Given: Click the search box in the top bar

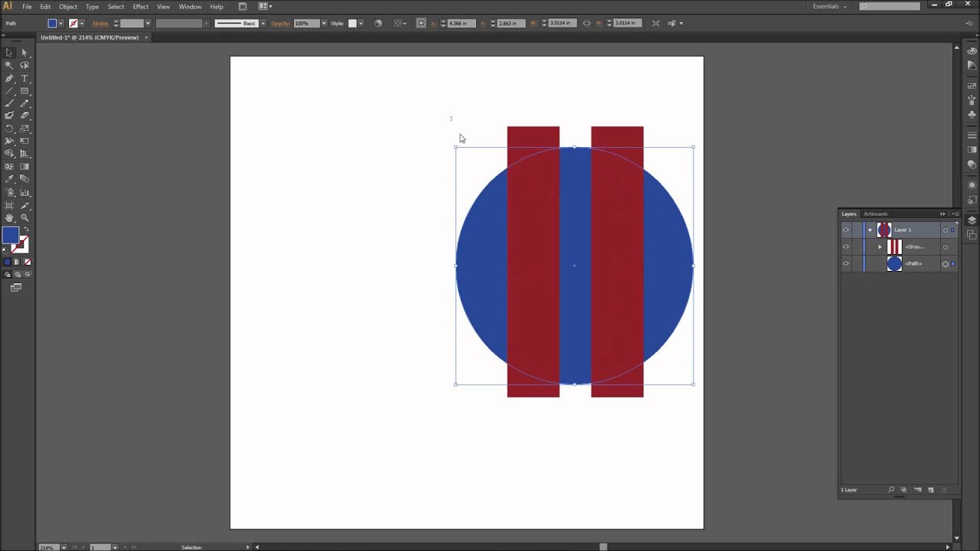Looking at the screenshot, I should click(890, 6).
